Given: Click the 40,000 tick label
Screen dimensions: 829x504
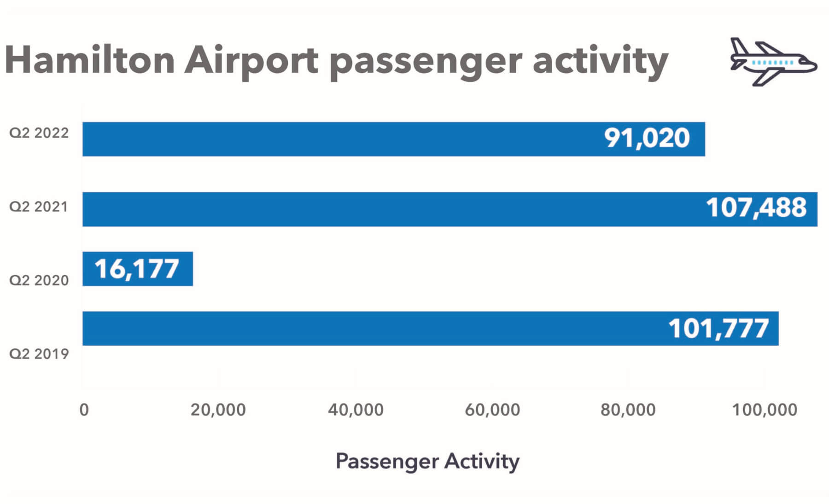Looking at the screenshot, I should [356, 410].
